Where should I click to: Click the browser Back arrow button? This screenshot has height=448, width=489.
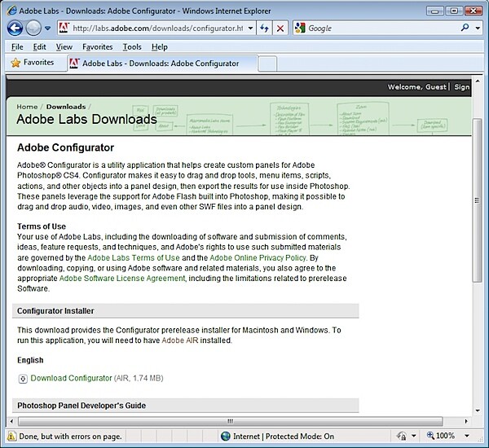tap(15, 29)
